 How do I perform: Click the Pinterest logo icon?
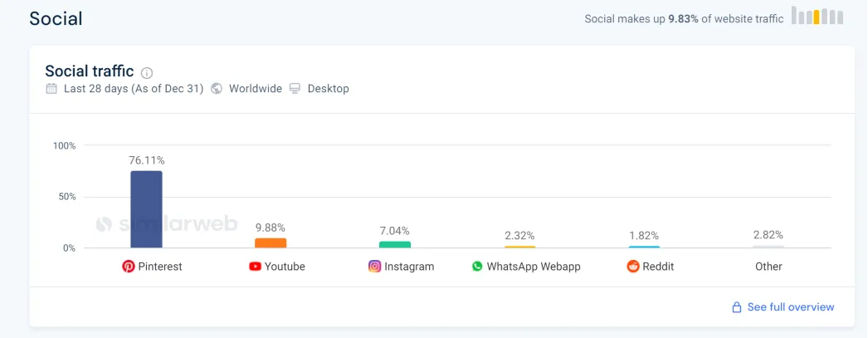coord(129,267)
